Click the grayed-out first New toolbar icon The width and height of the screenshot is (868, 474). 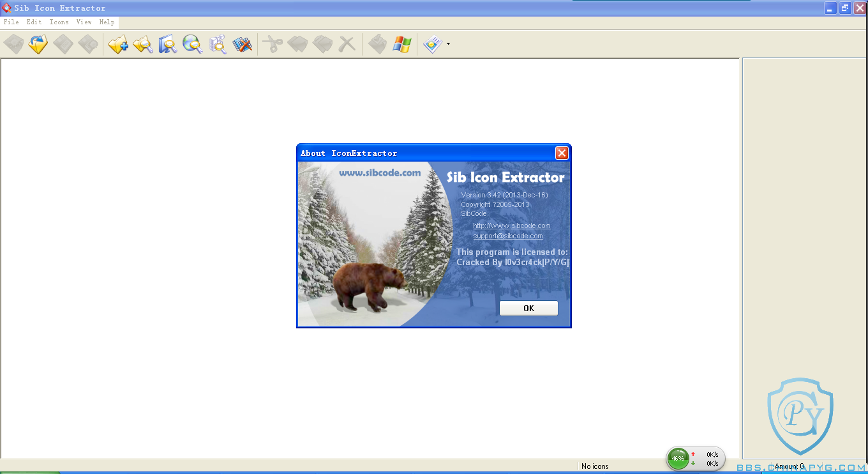coord(13,44)
